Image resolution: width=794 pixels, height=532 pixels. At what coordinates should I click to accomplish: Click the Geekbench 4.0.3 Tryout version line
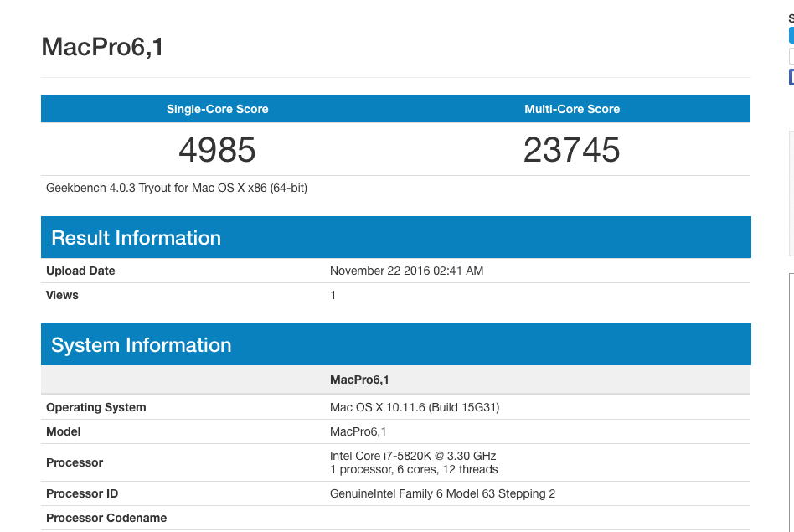pyautogui.click(x=177, y=188)
